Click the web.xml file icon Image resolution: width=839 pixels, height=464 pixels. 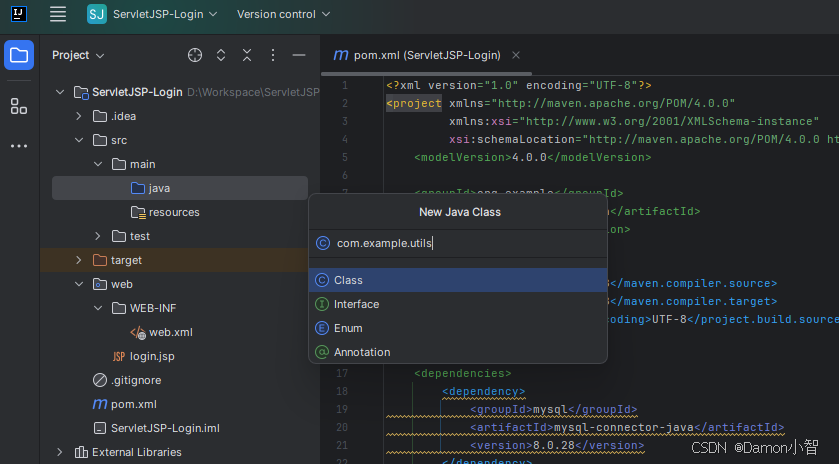click(138, 332)
